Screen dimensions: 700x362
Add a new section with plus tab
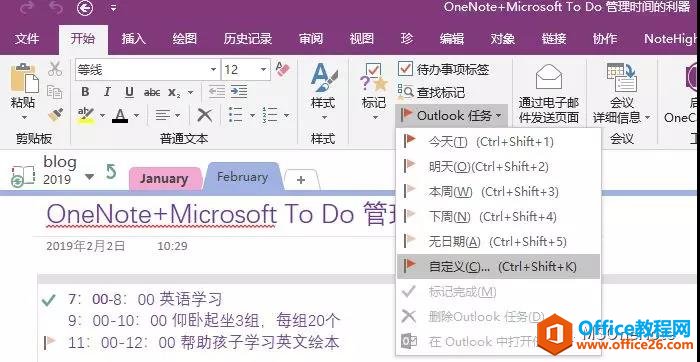(301, 179)
